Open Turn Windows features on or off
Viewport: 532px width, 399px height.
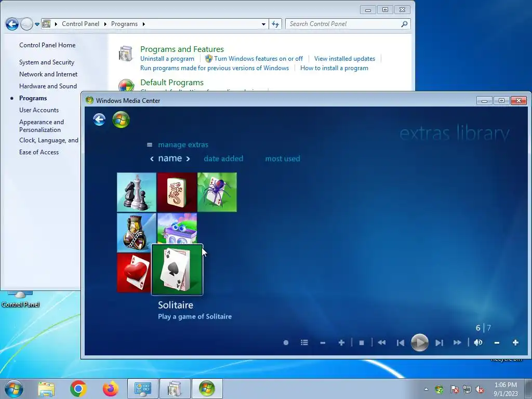coord(258,59)
